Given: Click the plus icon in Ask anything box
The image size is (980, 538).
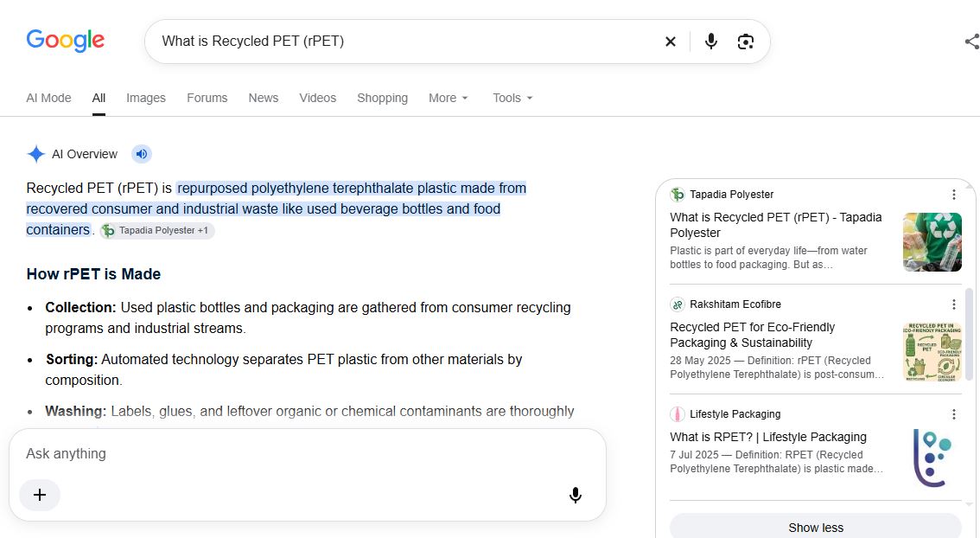Looking at the screenshot, I should click(x=40, y=495).
